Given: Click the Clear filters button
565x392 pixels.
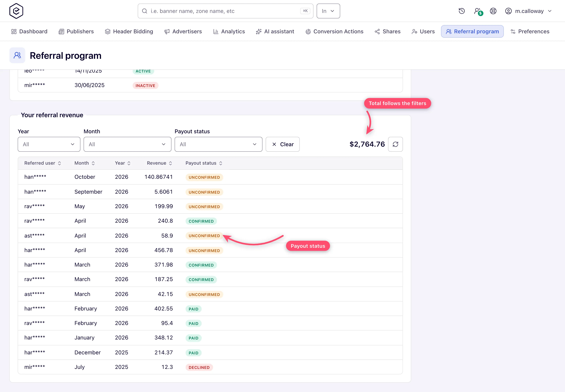Looking at the screenshot, I should coord(282,144).
